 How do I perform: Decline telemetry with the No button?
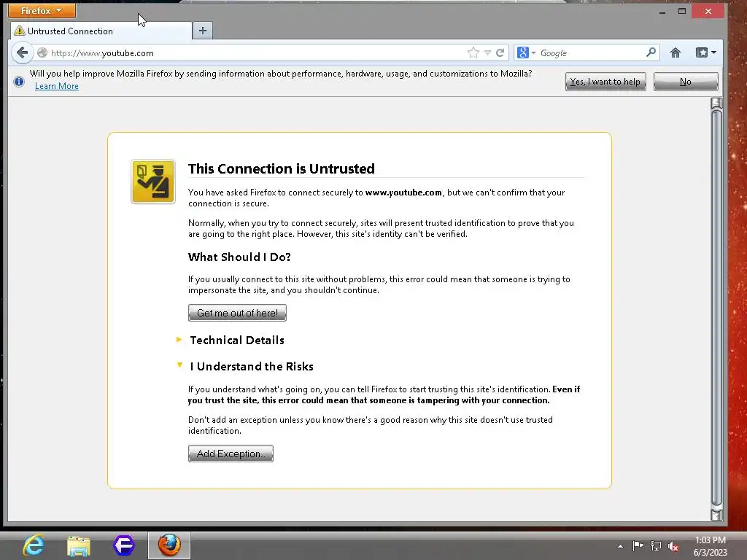click(x=686, y=82)
